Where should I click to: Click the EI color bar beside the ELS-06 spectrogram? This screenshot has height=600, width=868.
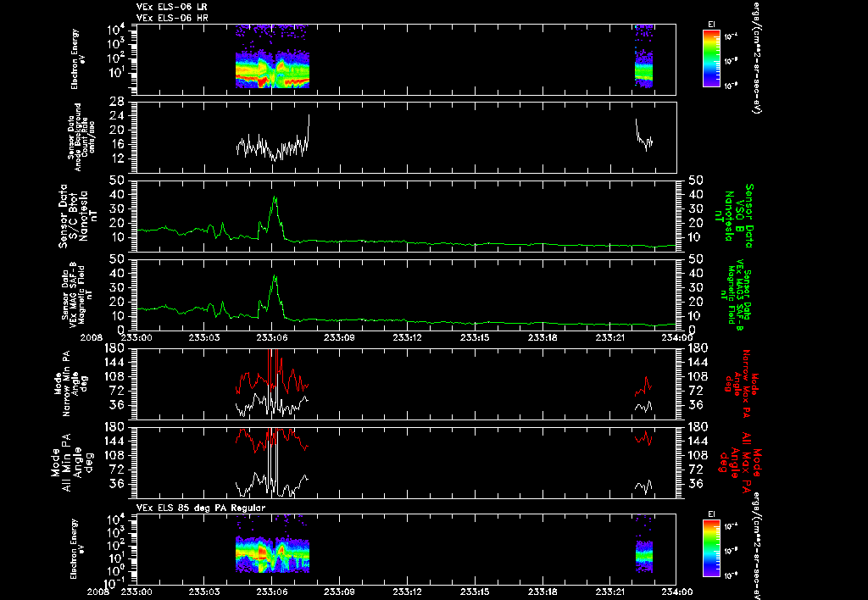pyautogui.click(x=711, y=58)
